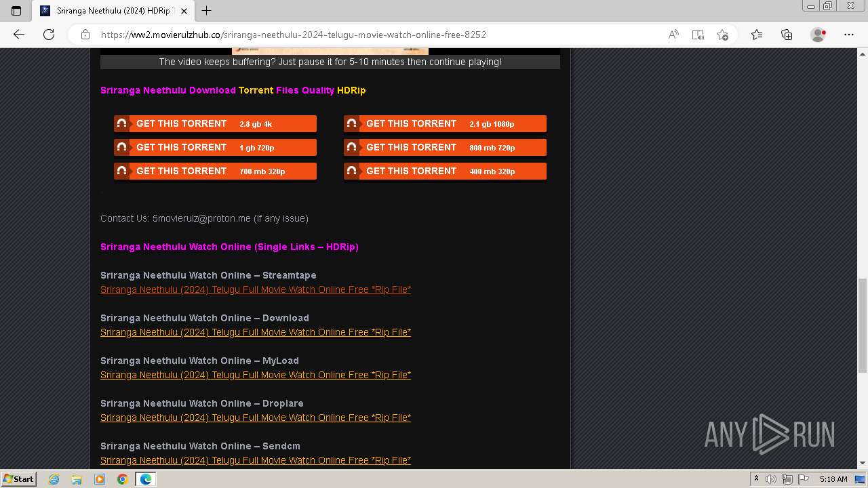868x488 pixels.
Task: Open Edge Settings and more menu
Action: [849, 35]
